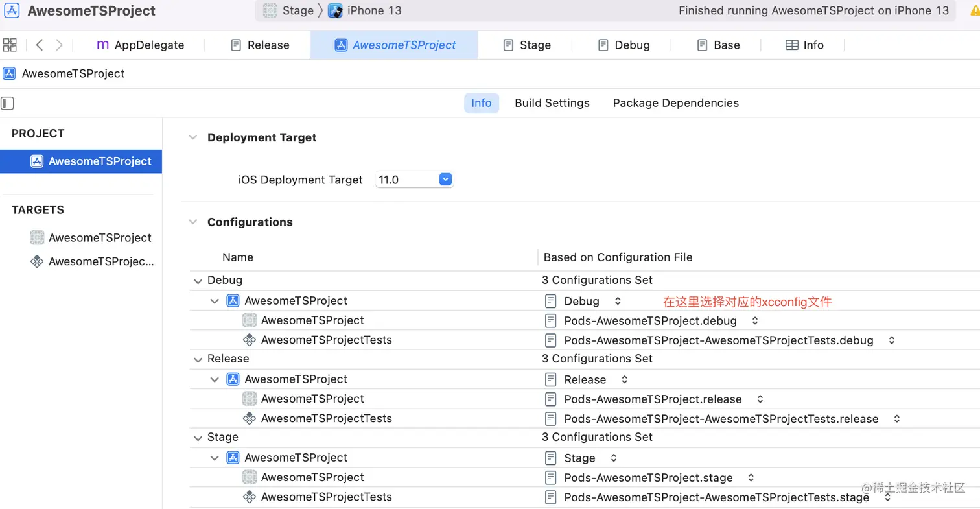Open the AwesomeTSProjectTests.debug config popup

tap(892, 340)
